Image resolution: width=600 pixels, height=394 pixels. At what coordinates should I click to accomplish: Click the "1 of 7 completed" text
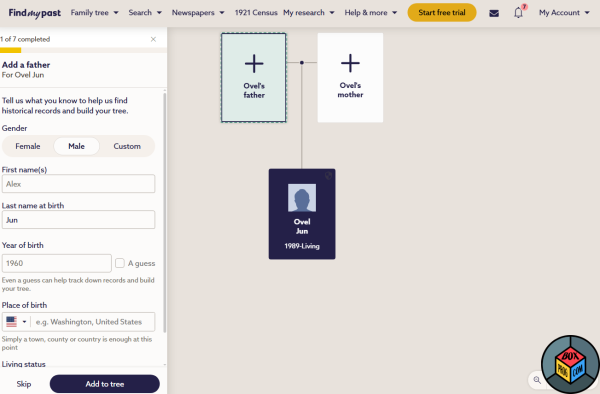point(25,39)
